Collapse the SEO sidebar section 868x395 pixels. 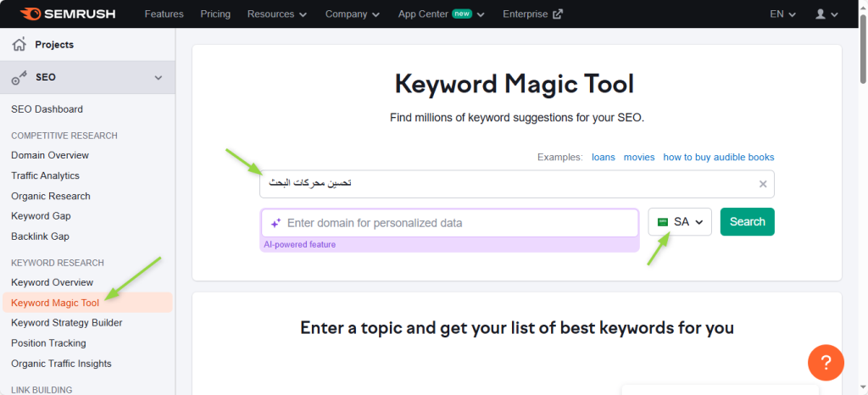click(158, 77)
